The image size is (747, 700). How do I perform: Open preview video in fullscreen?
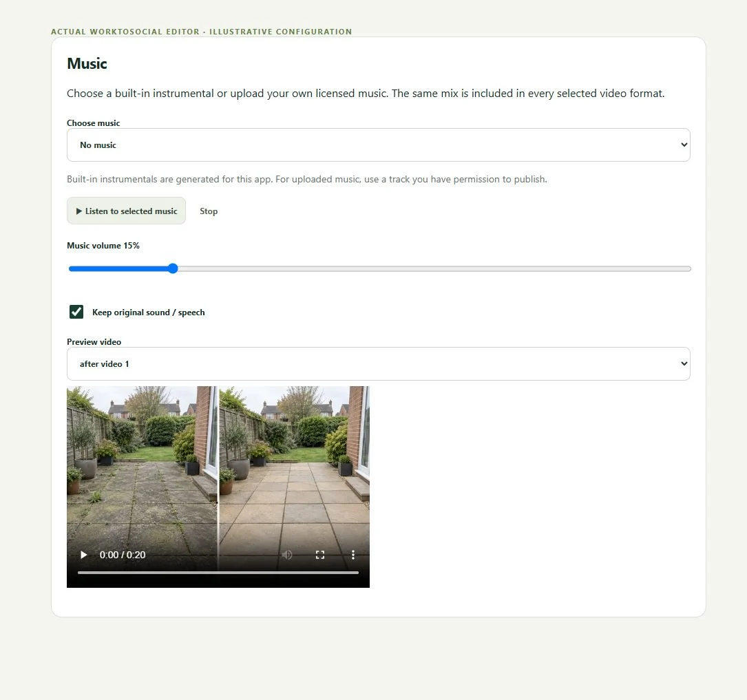[x=320, y=555]
